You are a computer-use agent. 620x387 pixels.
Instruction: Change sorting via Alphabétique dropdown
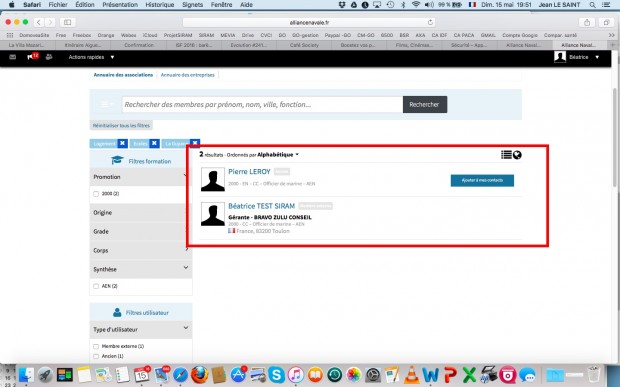tap(278, 155)
